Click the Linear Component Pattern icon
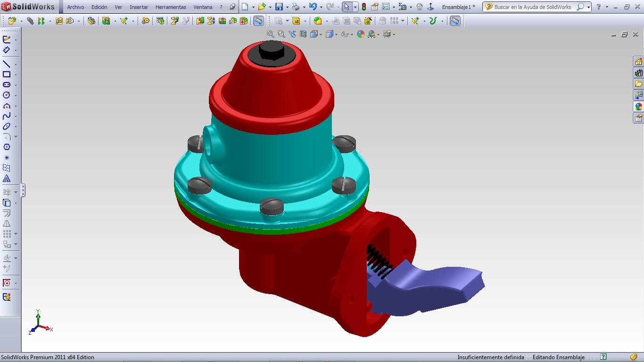 (x=41, y=21)
